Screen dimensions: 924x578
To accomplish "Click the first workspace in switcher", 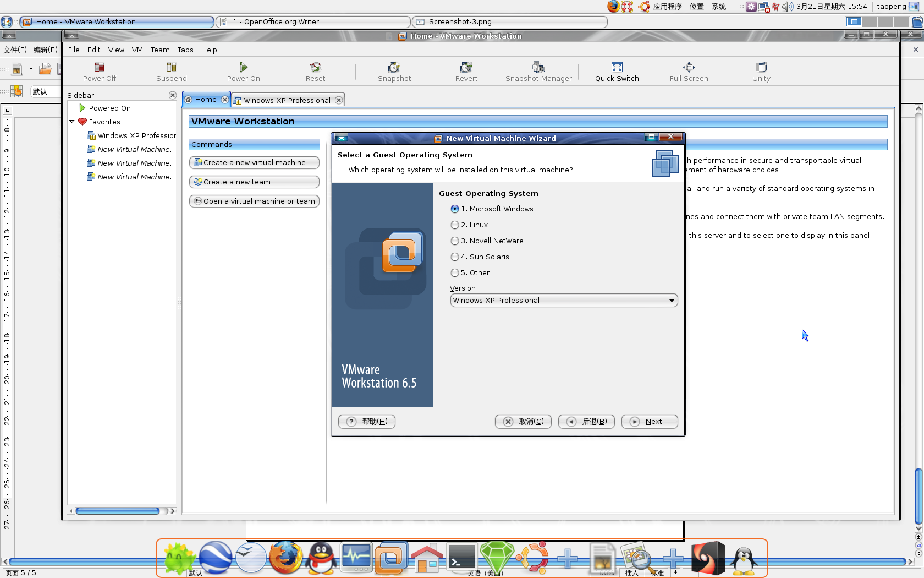I will [854, 21].
